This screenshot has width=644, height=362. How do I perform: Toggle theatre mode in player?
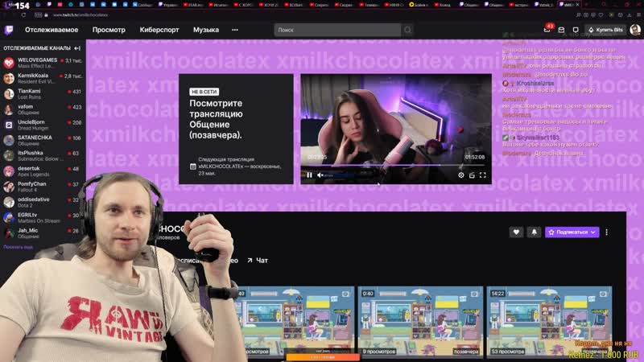pos(472,175)
